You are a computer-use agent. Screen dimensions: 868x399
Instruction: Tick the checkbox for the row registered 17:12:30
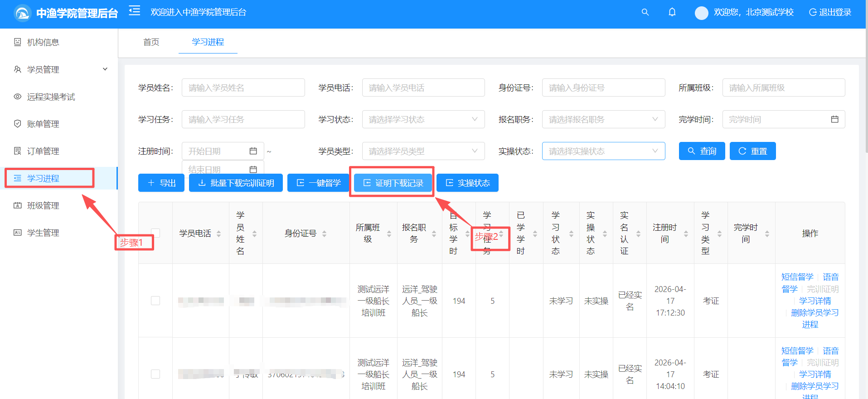155,301
